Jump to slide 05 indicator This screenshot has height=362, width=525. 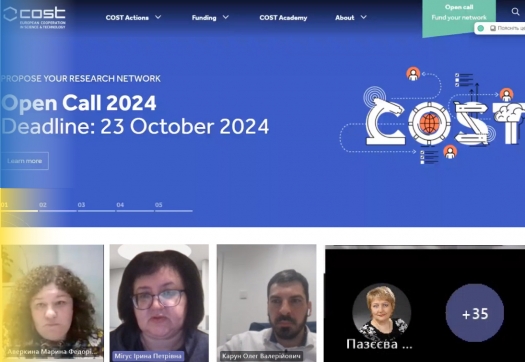[173, 207]
